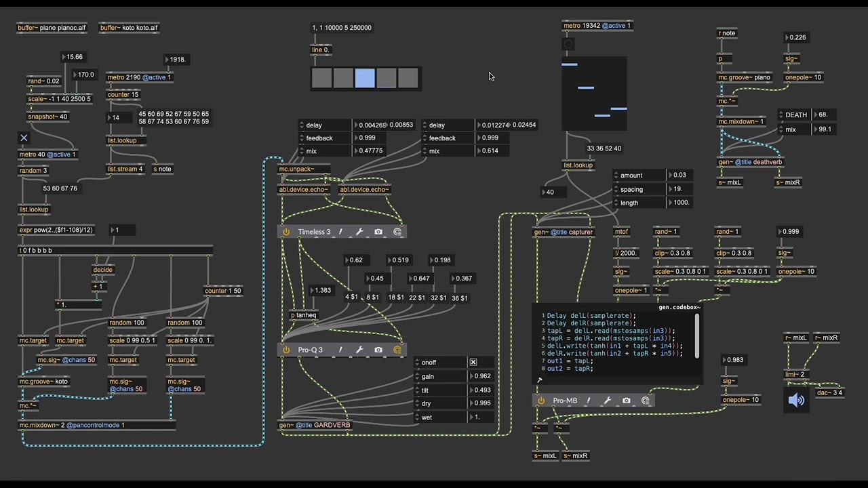
Task: Click the stepper on the gain attrui
Action: click(417, 377)
